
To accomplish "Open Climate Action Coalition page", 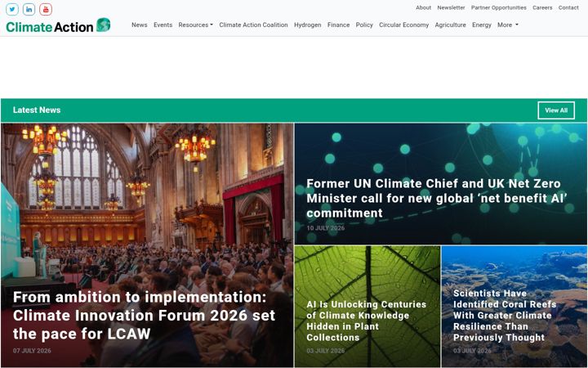I will 253,25.
